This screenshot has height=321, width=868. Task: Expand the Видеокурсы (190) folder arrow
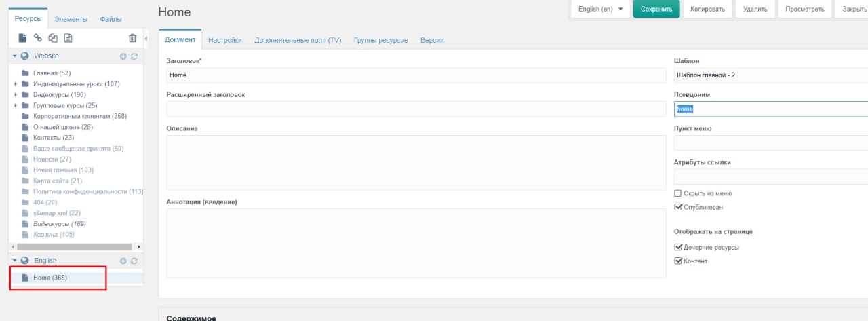coord(16,95)
